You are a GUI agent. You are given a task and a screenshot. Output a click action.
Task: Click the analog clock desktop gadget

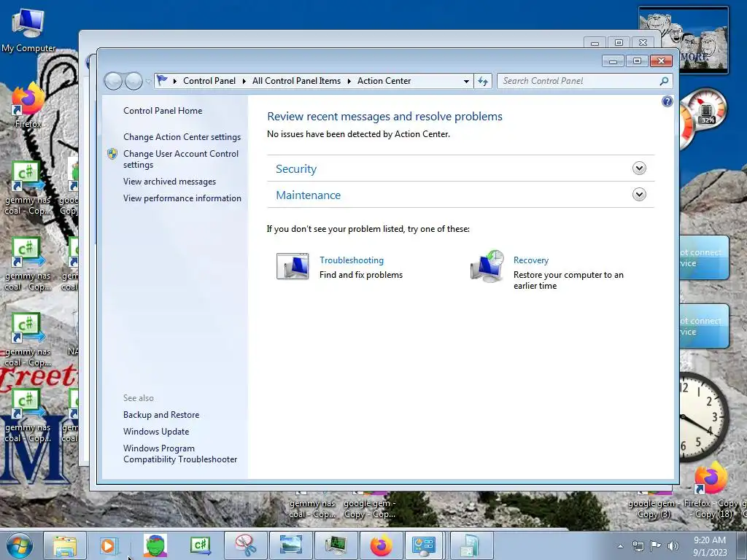(704, 416)
